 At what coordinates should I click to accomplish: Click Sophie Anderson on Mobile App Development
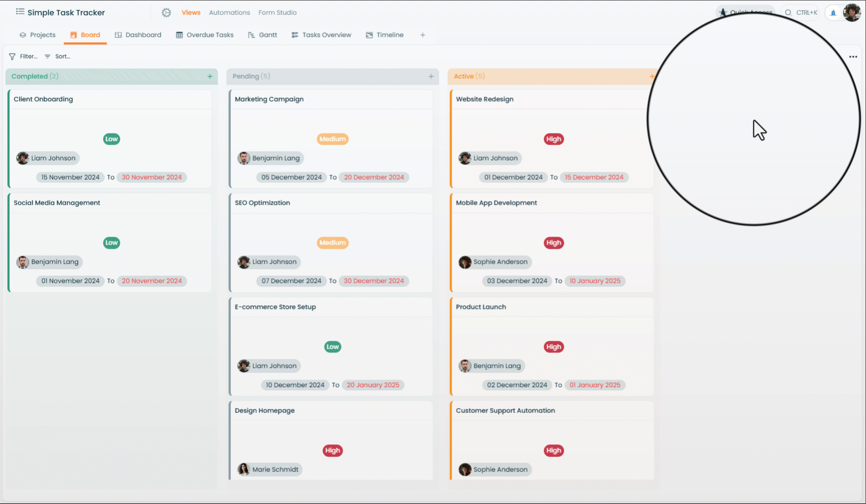pyautogui.click(x=495, y=262)
